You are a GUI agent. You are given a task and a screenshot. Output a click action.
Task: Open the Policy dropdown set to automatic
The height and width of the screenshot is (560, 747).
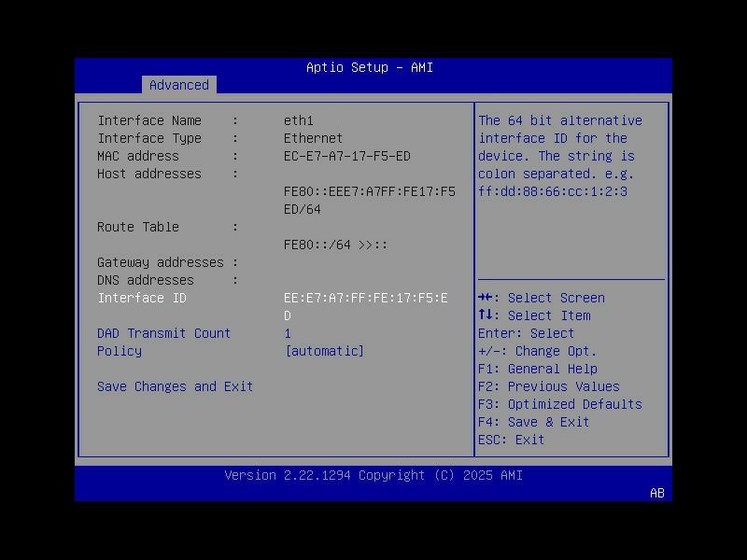pos(323,351)
